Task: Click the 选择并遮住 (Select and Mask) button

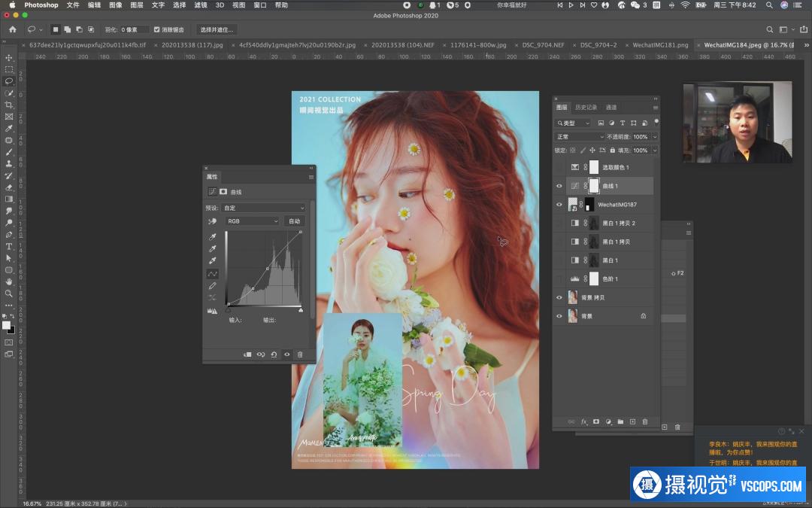Action: 217,29
